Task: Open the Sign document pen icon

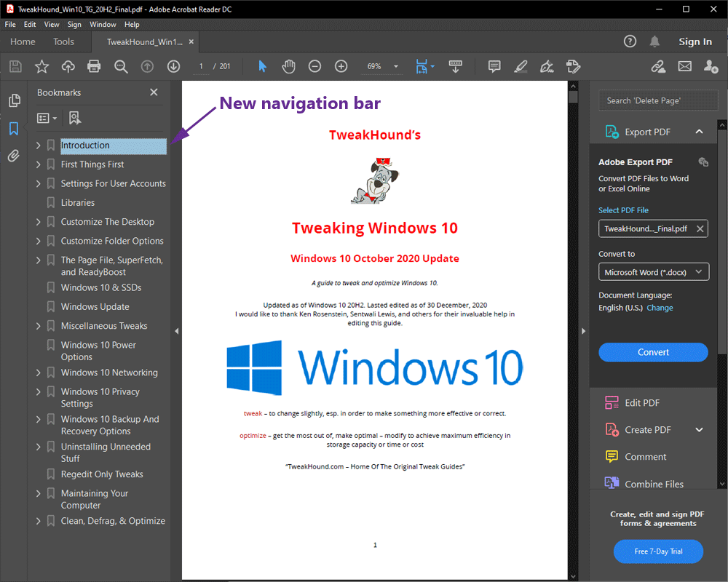Action: (x=547, y=66)
